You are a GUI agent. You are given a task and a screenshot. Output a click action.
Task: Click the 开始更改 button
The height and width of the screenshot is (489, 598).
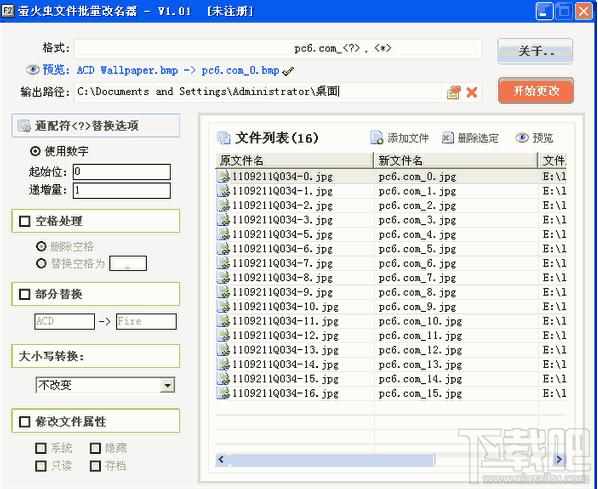[536, 91]
